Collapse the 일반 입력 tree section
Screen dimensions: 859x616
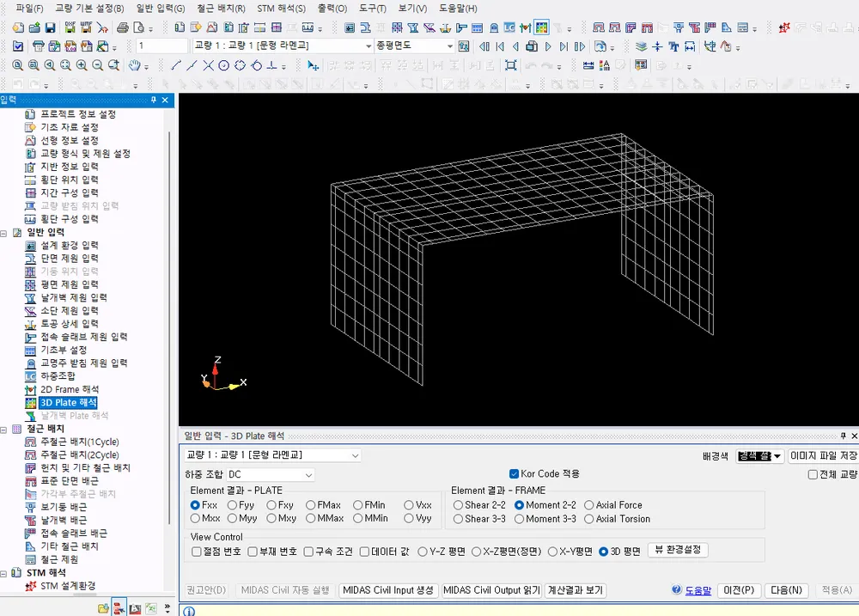click(3, 233)
